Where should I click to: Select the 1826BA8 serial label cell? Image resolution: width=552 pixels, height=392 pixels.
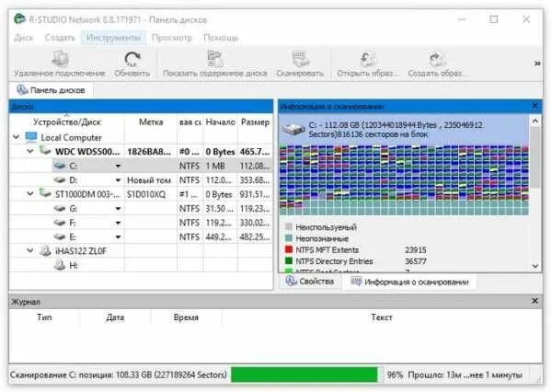(x=149, y=152)
